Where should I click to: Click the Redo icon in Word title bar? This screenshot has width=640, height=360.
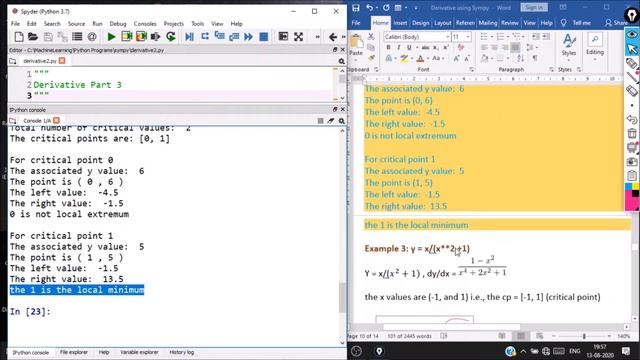[386, 8]
